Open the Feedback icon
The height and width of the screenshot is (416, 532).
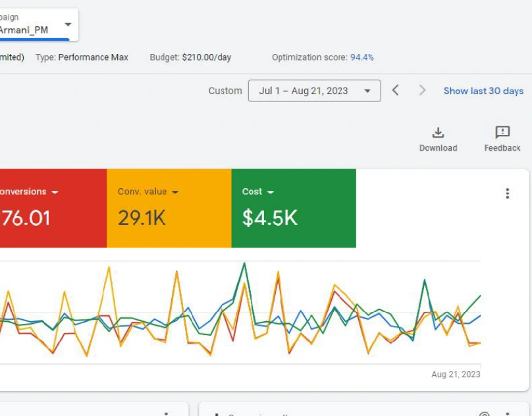point(502,133)
